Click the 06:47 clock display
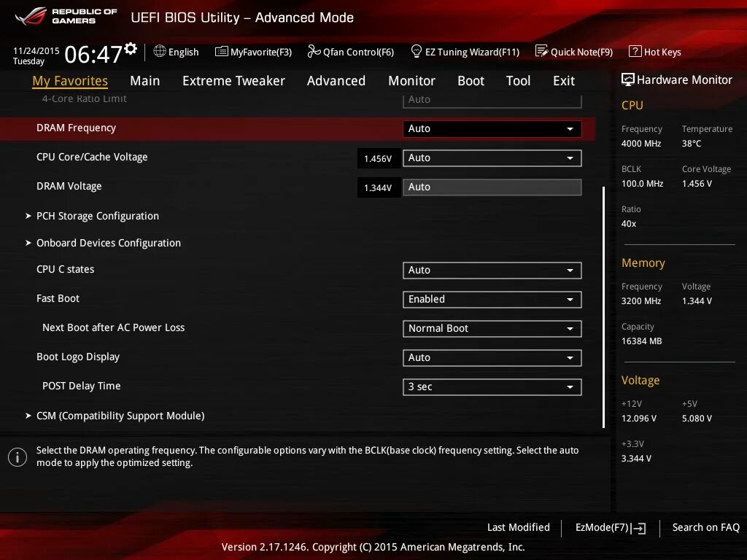The height and width of the screenshot is (560, 747). tap(93, 54)
